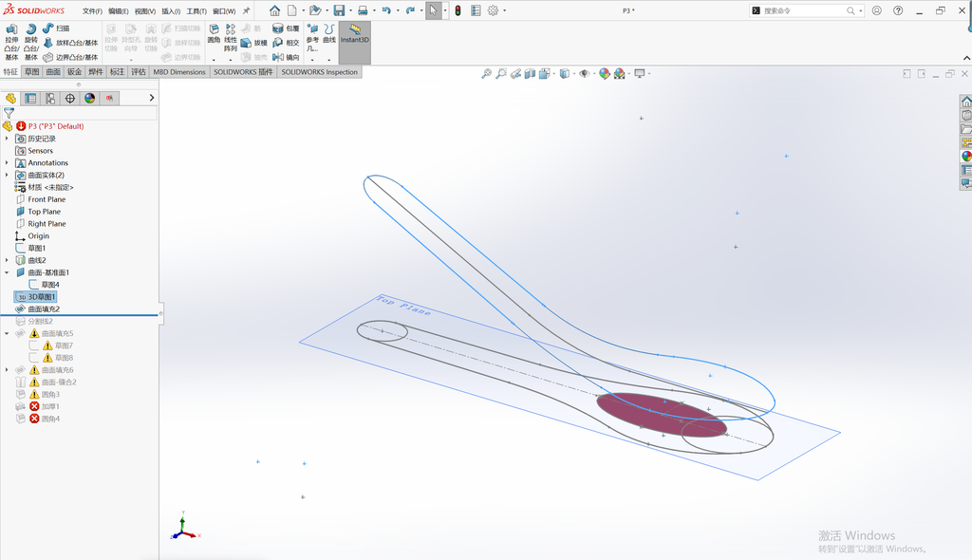
Task: Open the Options gear icon
Action: (x=493, y=10)
